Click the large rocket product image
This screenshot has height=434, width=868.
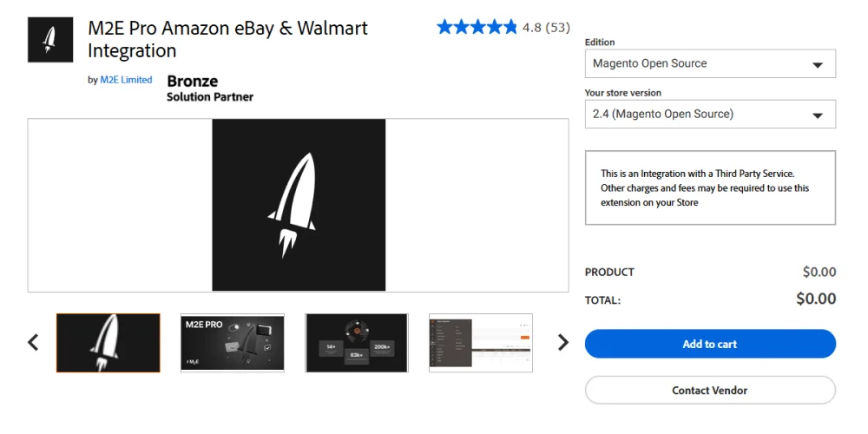pos(299,205)
